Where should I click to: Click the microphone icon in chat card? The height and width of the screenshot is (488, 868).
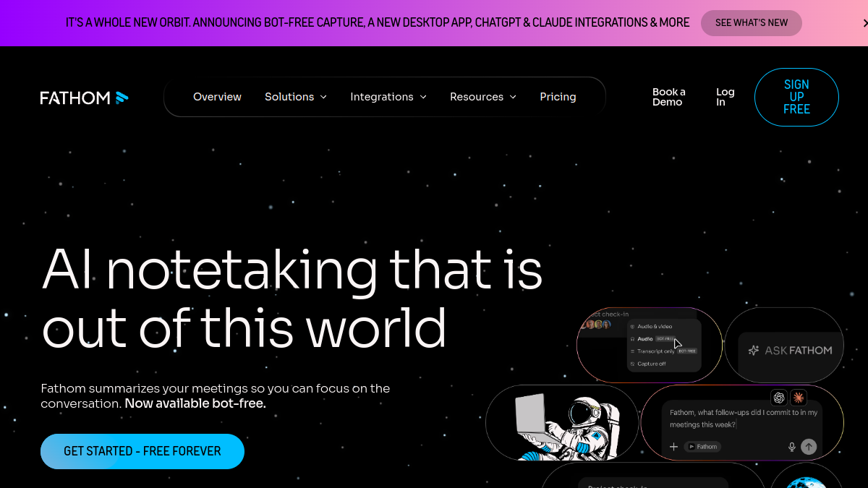pyautogui.click(x=792, y=447)
